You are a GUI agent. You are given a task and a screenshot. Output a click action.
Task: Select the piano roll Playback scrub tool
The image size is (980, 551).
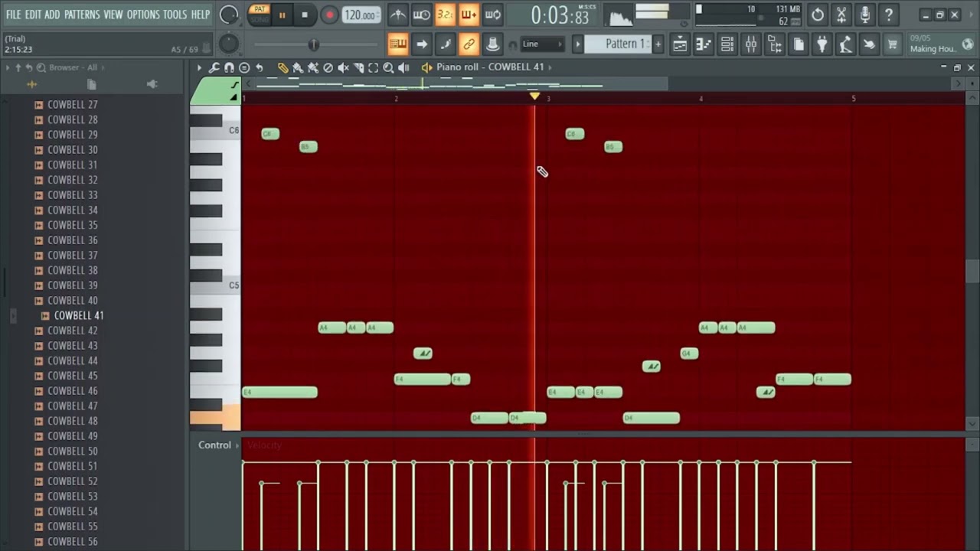[403, 67]
